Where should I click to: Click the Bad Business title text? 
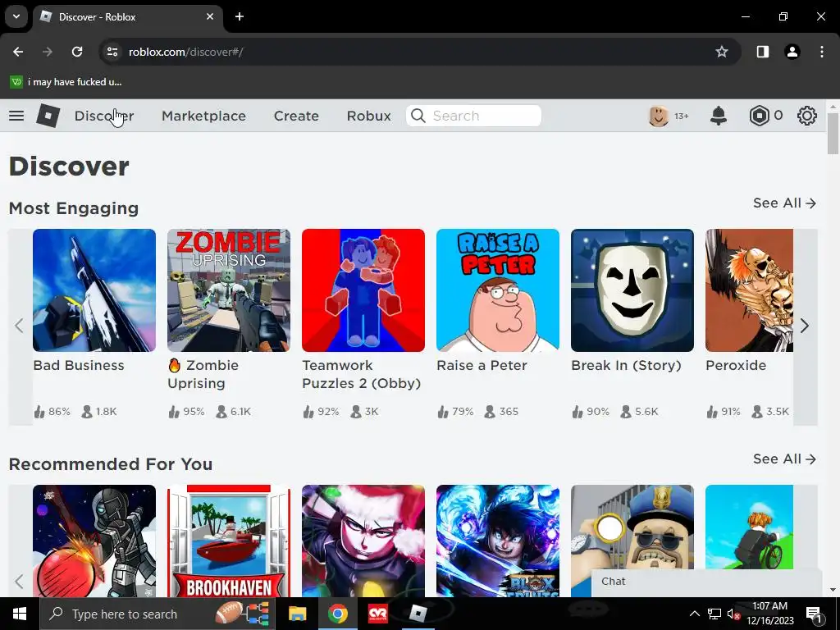pyautogui.click(x=79, y=365)
